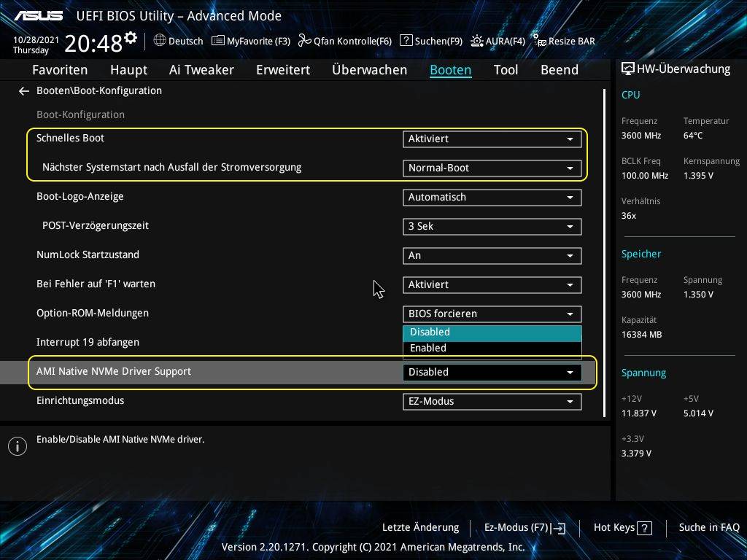Open the Tool tab
Image resolution: width=747 pixels, height=560 pixels.
pos(506,70)
